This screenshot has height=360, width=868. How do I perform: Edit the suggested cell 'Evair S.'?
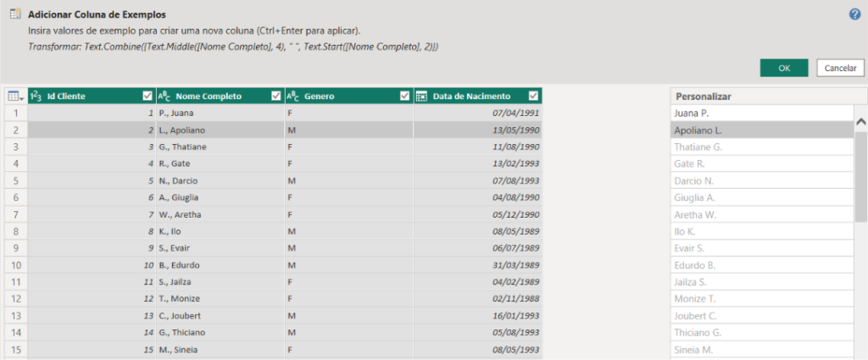[x=762, y=247]
